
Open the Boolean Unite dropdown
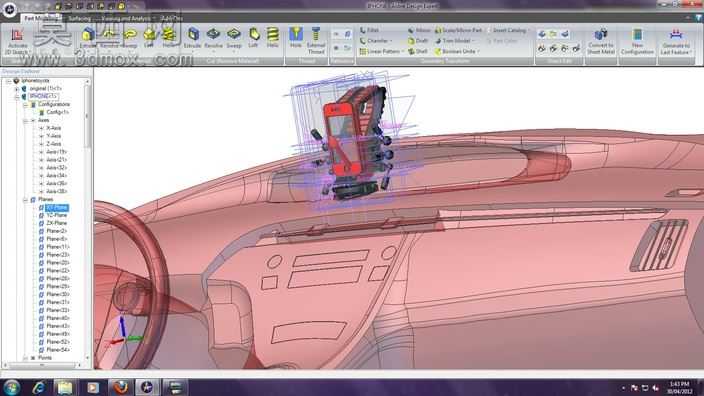click(x=479, y=52)
